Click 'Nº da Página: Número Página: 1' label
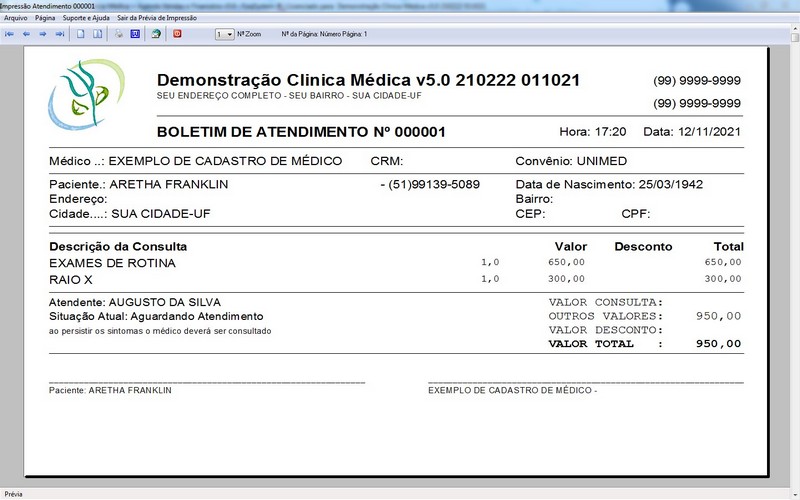800x500 pixels. point(324,34)
